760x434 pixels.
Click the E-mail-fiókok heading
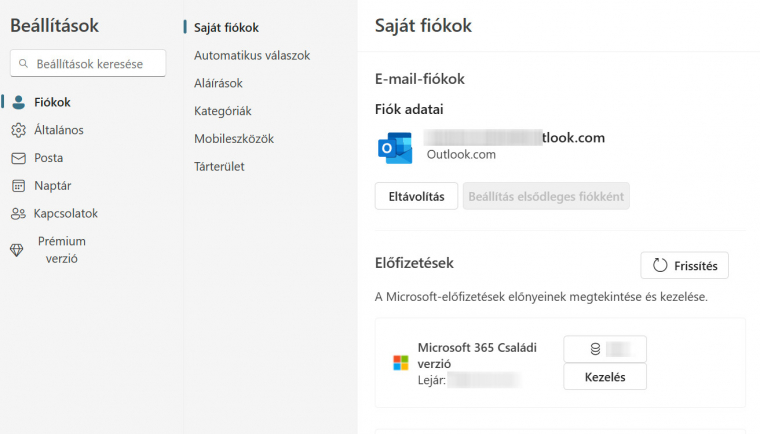420,79
